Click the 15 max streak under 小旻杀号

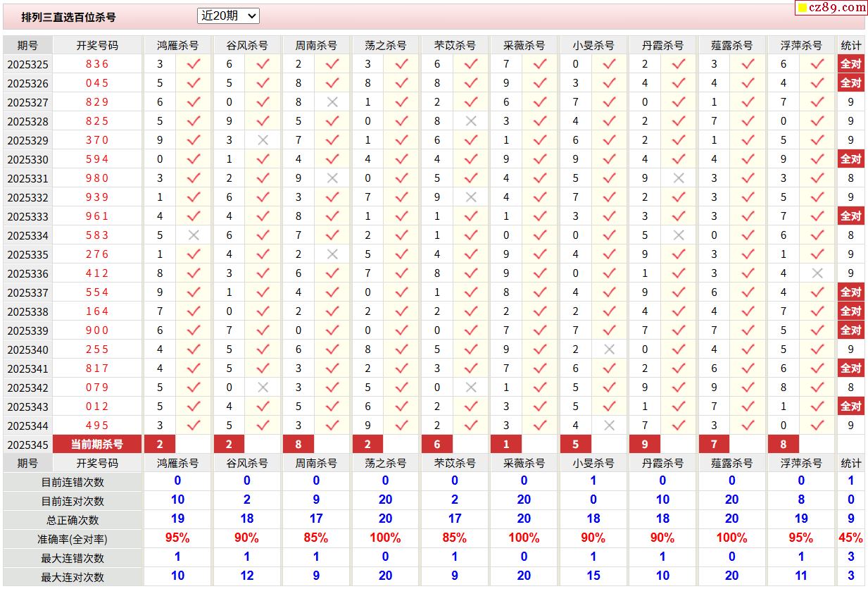pyautogui.click(x=593, y=576)
